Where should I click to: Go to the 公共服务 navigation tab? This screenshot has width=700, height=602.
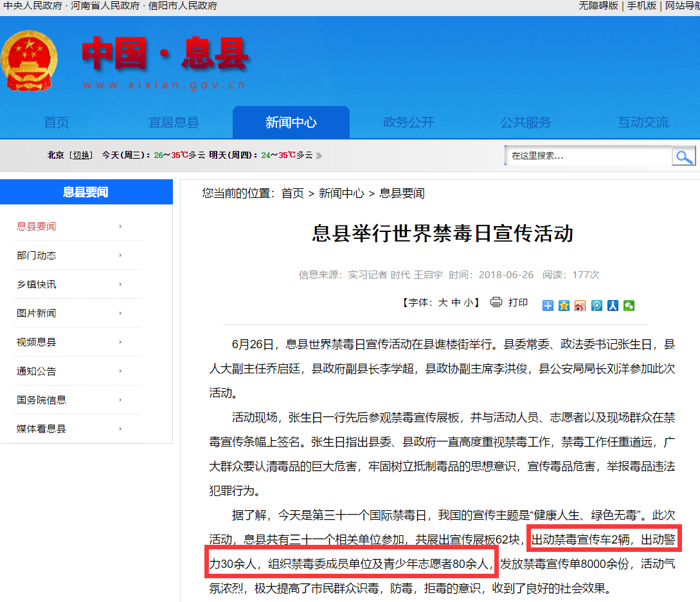[x=526, y=122]
